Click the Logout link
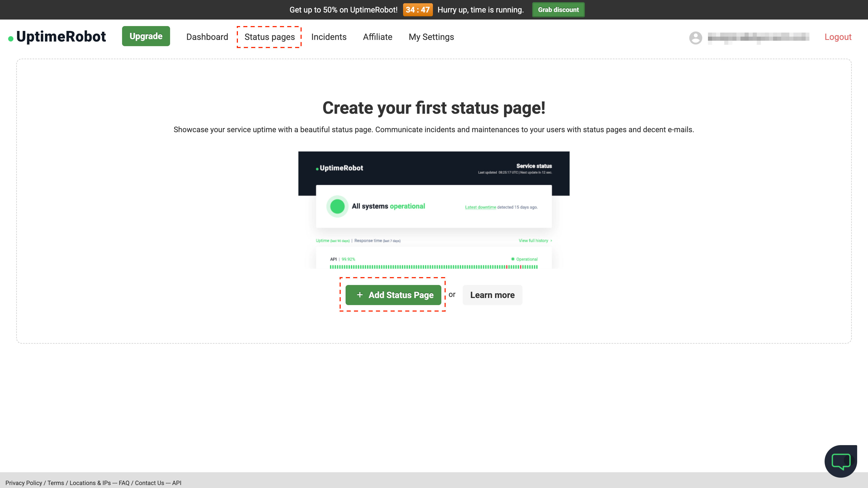Screen dimensions: 868x488 point(838,37)
